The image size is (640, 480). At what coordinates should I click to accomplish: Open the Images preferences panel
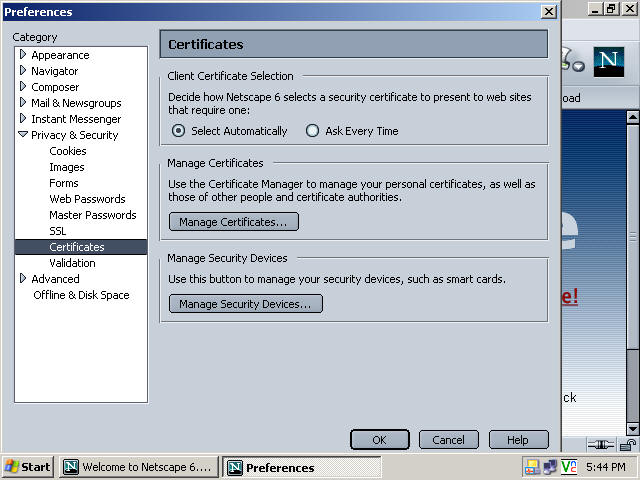pyautogui.click(x=67, y=167)
